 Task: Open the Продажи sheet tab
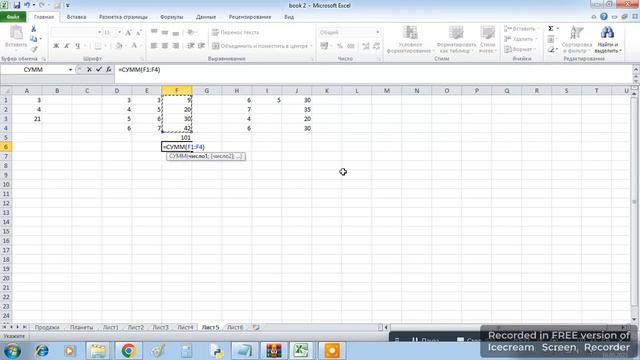[47, 327]
